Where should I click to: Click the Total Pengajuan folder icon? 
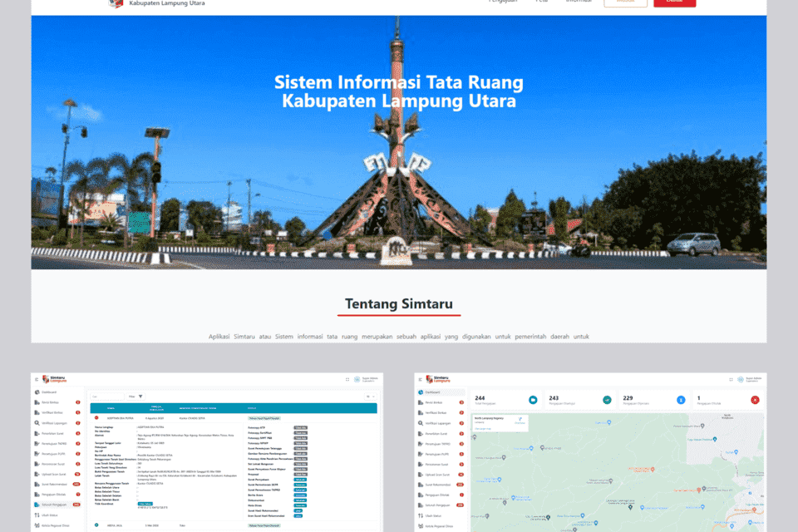click(x=532, y=400)
